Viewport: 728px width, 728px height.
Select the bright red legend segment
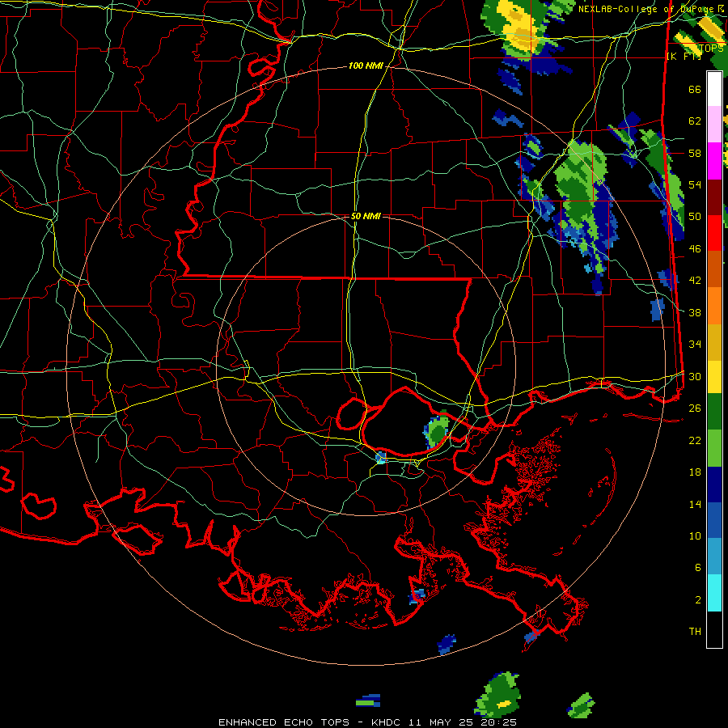click(x=714, y=234)
